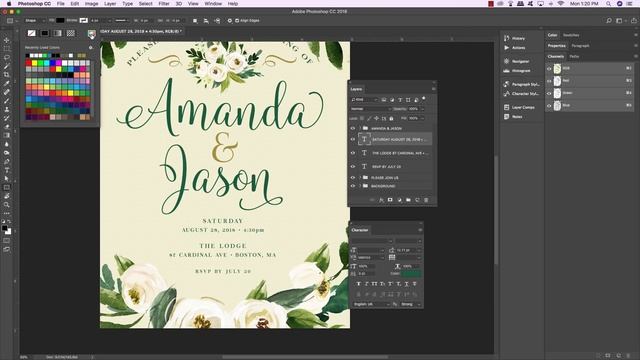Viewport: 640px width, 360px height.
Task: Hide the PLEASE JOIN US group
Action: point(353,178)
